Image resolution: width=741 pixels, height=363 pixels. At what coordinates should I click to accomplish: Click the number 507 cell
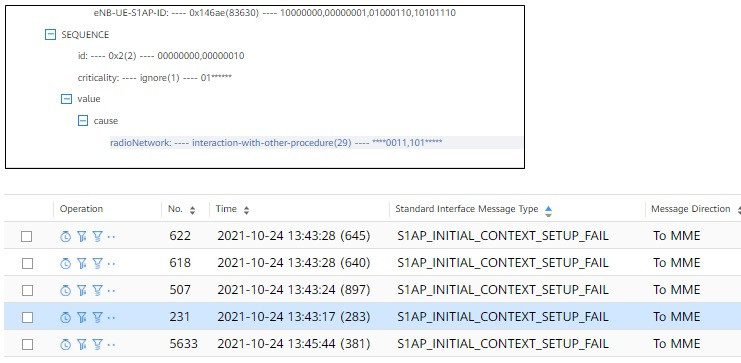click(x=180, y=290)
